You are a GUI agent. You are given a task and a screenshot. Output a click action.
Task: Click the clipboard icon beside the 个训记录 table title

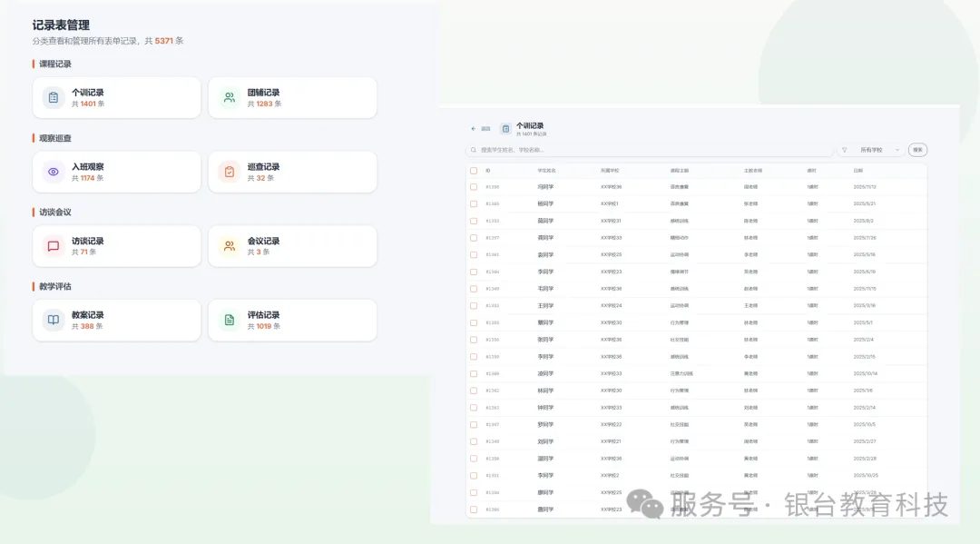click(x=505, y=129)
